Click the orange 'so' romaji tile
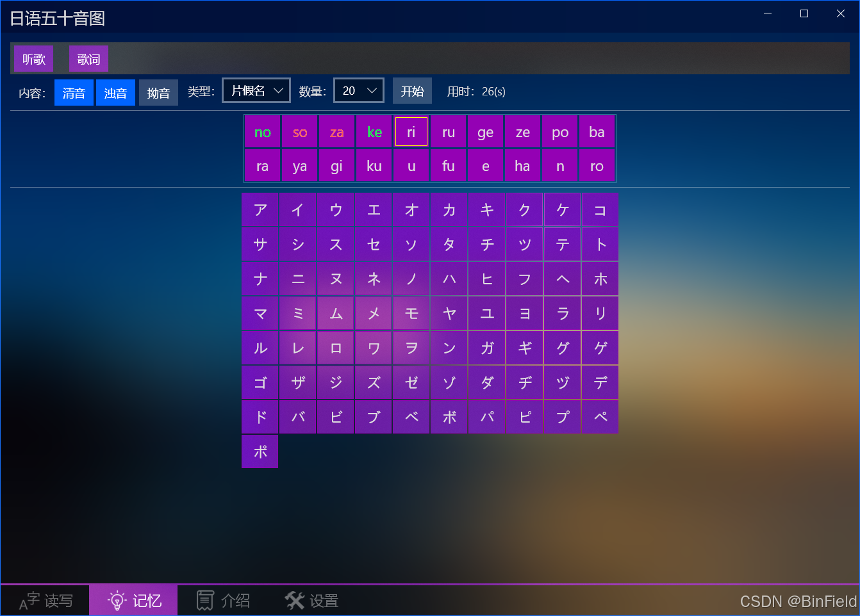 [x=300, y=132]
